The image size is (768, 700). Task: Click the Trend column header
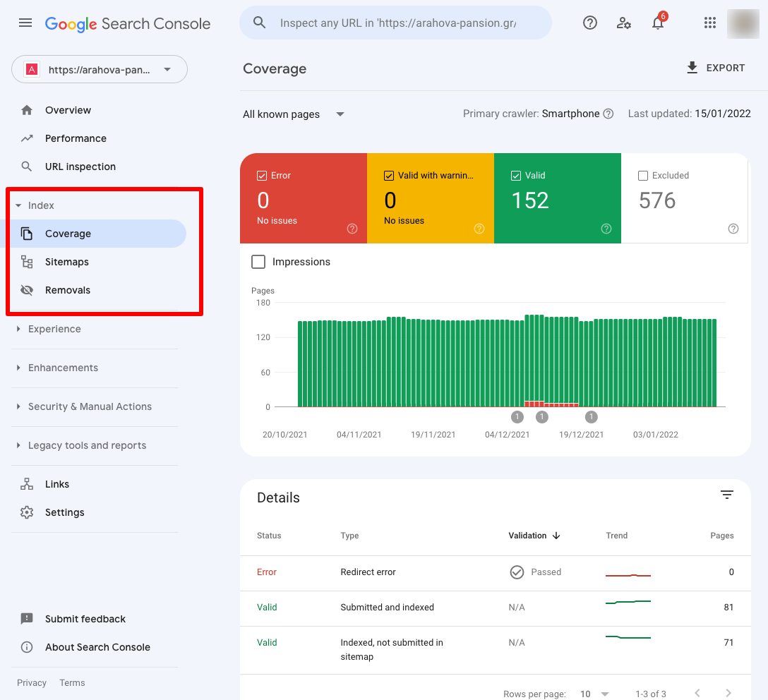[x=617, y=536]
